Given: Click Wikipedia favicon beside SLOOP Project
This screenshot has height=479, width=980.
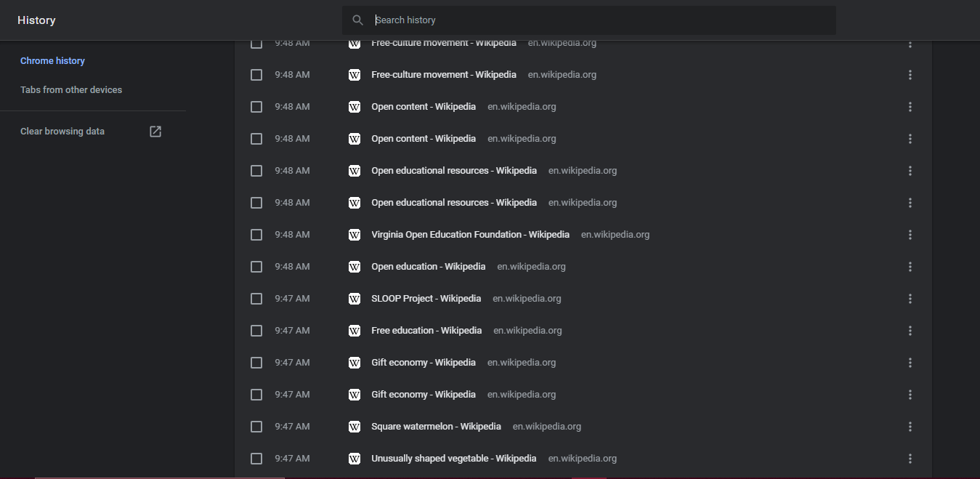Looking at the screenshot, I should point(355,299).
